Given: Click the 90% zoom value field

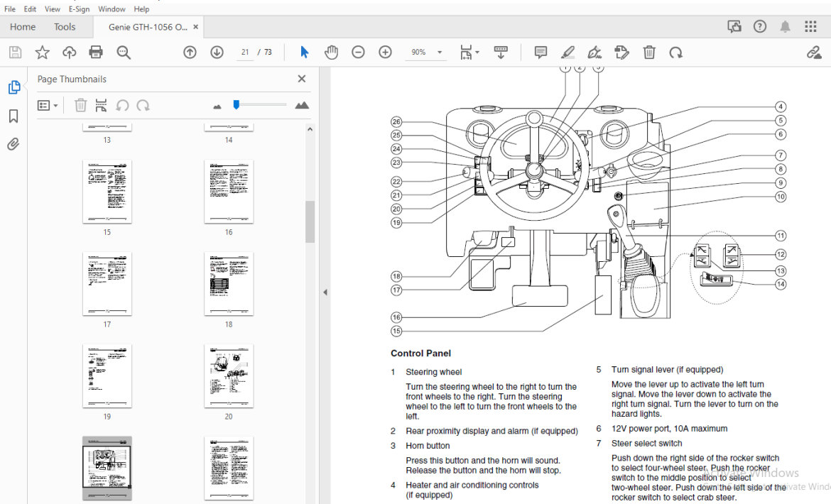Looking at the screenshot, I should pyautogui.click(x=418, y=52).
